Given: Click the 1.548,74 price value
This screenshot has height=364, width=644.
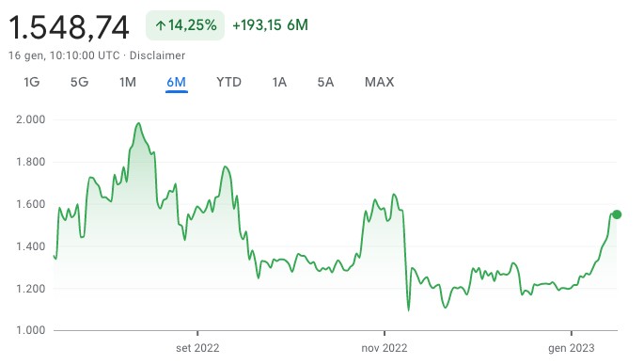Looking at the screenshot, I should [69, 27].
